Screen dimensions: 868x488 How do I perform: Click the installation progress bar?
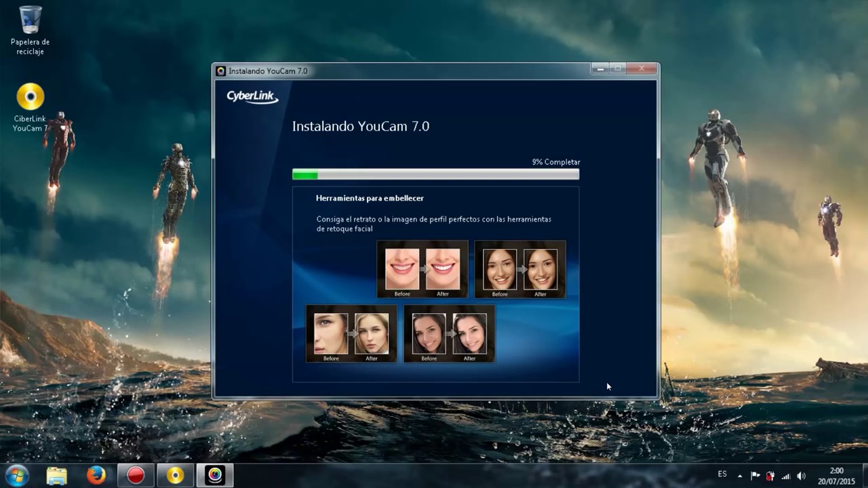(x=435, y=175)
